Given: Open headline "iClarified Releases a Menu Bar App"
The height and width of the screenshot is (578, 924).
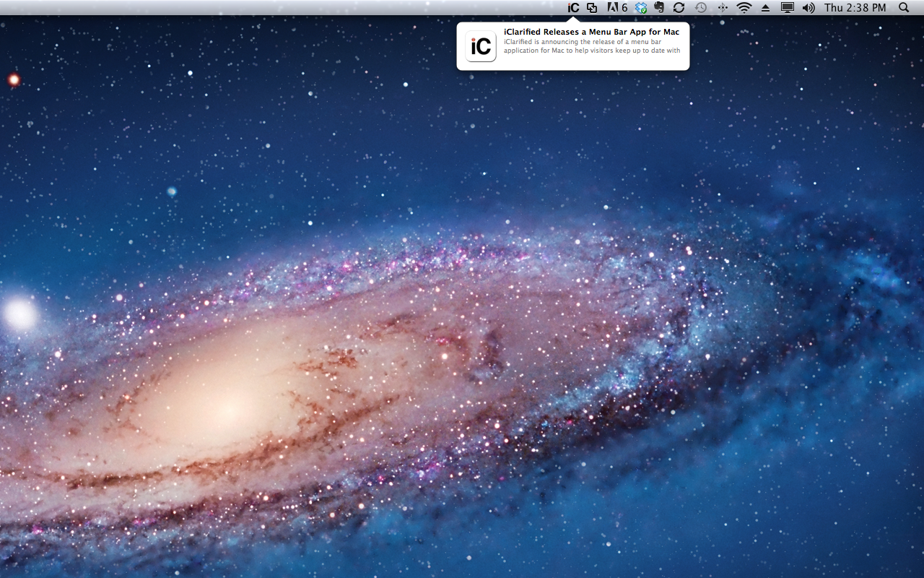Looking at the screenshot, I should tap(591, 32).
